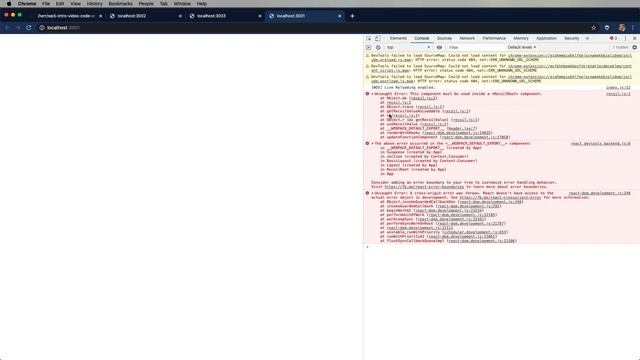Go back in browser history

7,28
